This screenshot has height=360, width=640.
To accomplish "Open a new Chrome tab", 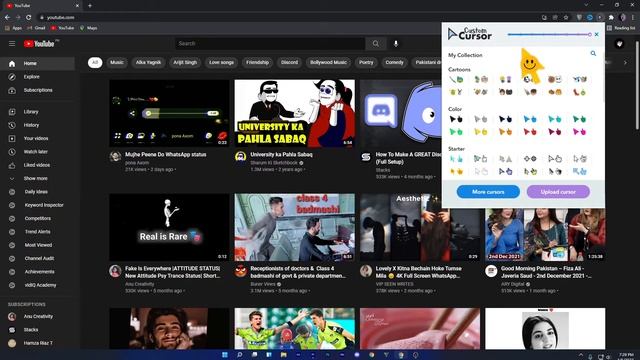I will click(x=90, y=5).
